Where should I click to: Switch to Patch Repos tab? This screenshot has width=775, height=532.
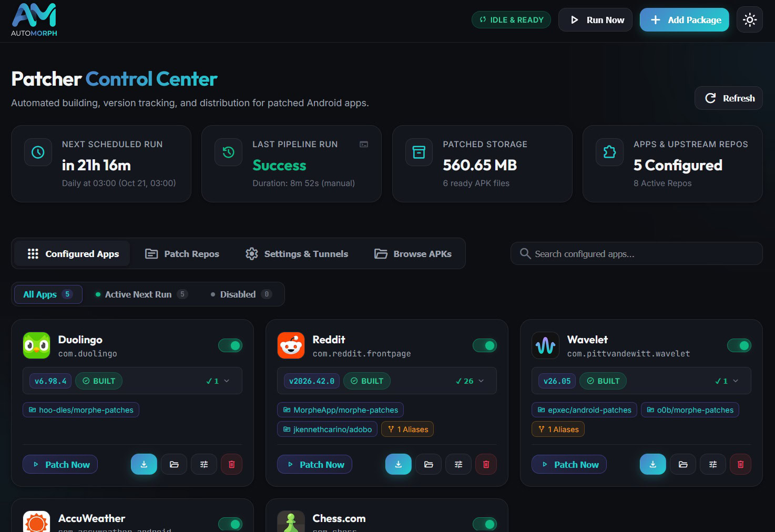182,254
